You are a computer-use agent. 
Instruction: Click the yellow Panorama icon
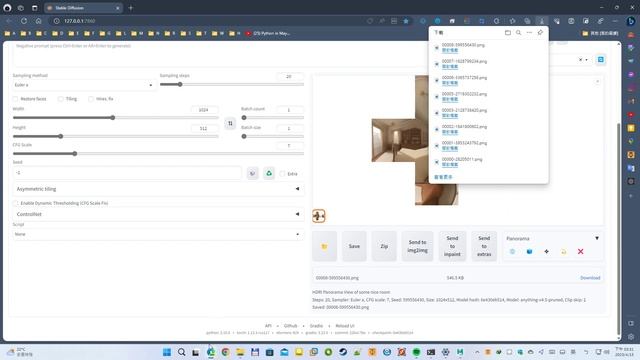click(563, 251)
